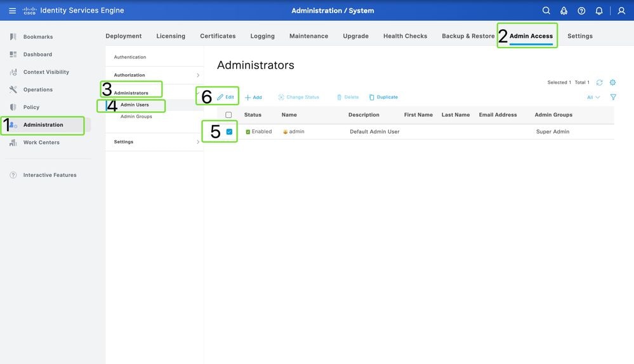Image resolution: width=634 pixels, height=364 pixels.
Task: Click the filter funnel icon
Action: [613, 97]
